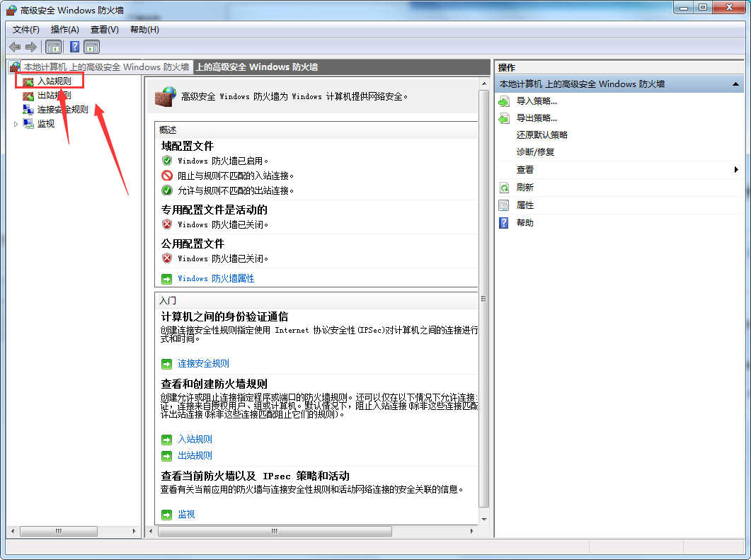Click the 属性 properties icon in actions pane
The width and height of the screenshot is (751, 560).
(x=504, y=205)
